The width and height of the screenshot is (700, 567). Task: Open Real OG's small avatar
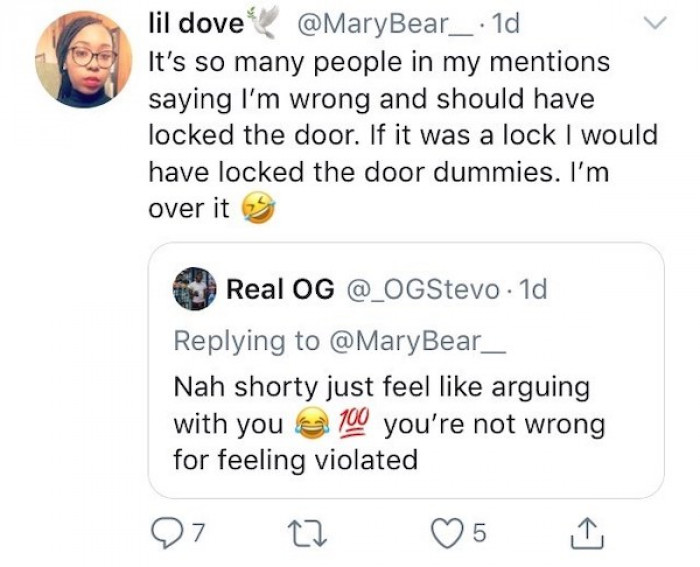pos(195,289)
